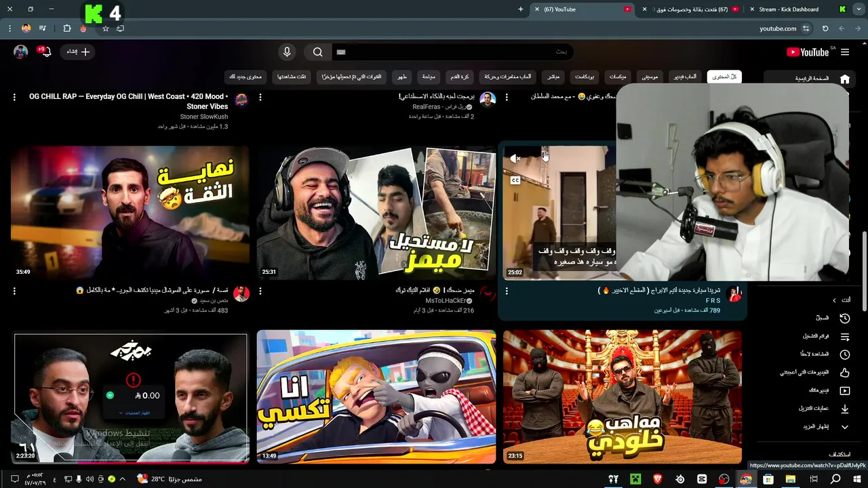This screenshot has width=868, height=488.
Task: Open a new browser tab with plus
Action: point(520,9)
